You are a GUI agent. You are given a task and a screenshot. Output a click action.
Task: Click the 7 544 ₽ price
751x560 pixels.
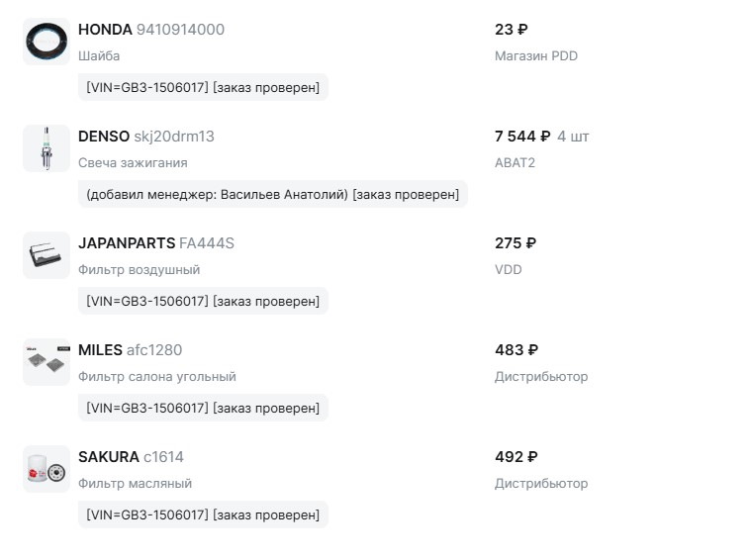tap(522, 137)
